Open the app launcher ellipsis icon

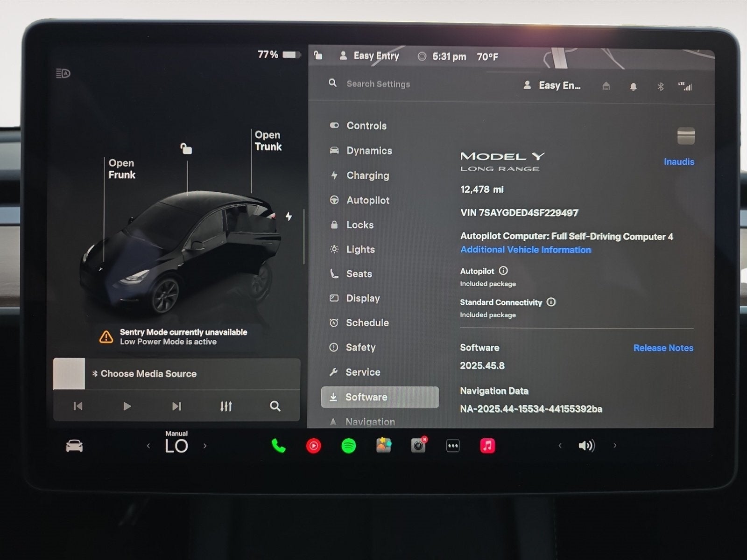tap(453, 446)
